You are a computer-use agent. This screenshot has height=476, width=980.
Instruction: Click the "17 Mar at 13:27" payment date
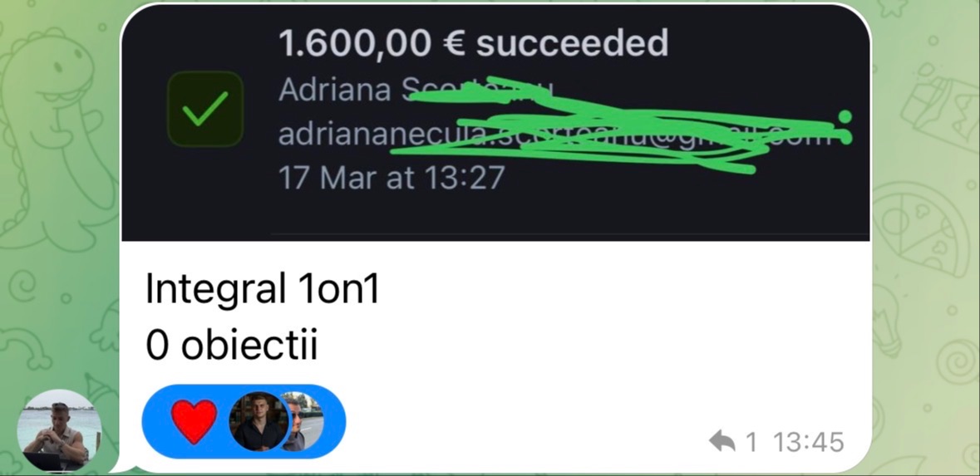392,179
